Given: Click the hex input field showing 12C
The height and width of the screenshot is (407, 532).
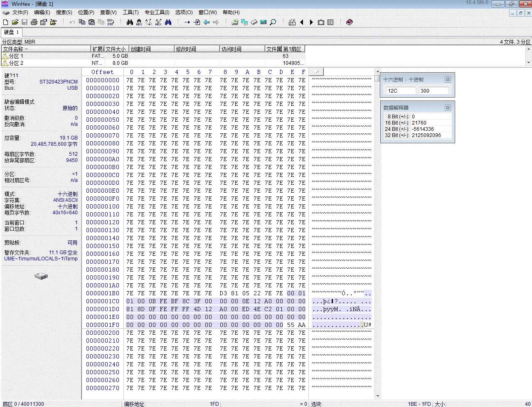Looking at the screenshot, I should click(400, 91).
